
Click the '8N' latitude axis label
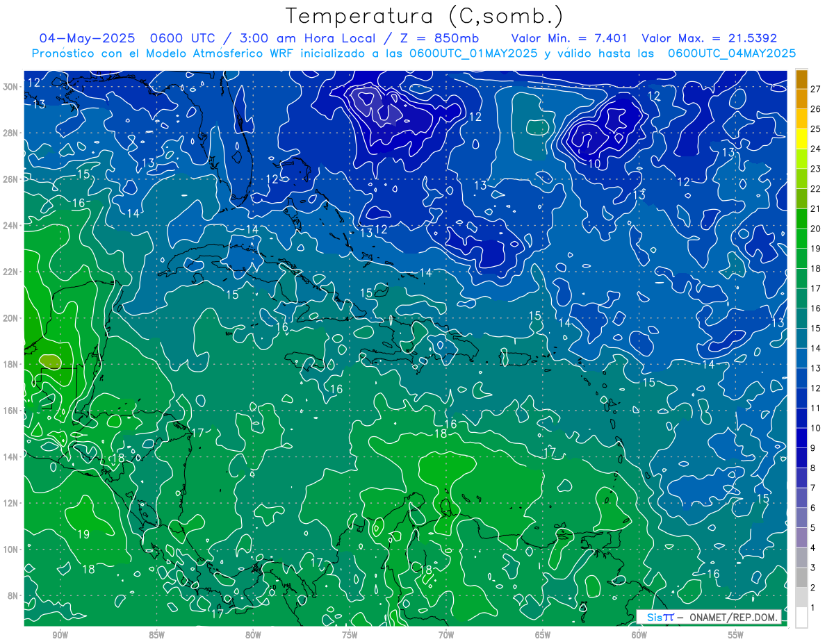point(13,595)
